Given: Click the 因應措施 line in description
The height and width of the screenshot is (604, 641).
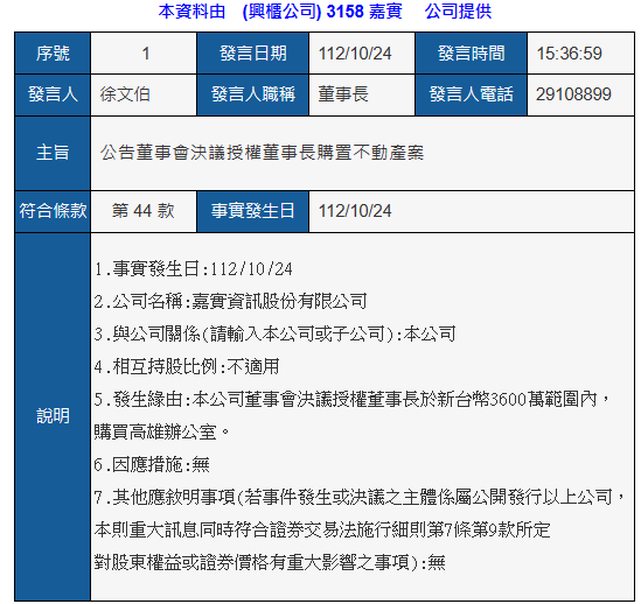Looking at the screenshot, I should tap(152, 465).
